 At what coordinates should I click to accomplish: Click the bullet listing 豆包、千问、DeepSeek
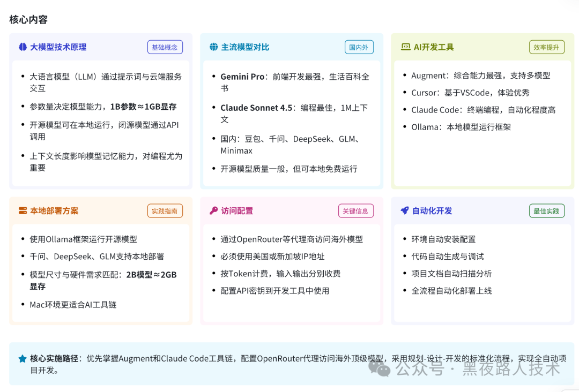pyautogui.click(x=290, y=145)
